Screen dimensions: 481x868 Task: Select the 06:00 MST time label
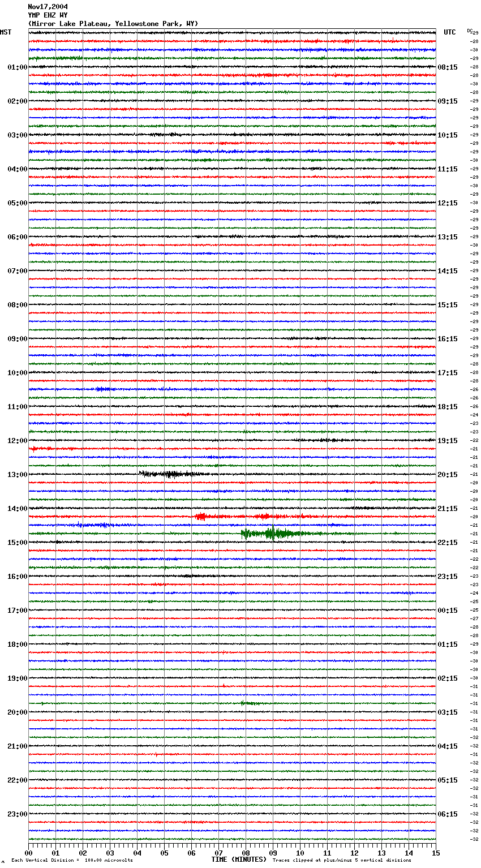point(18,237)
